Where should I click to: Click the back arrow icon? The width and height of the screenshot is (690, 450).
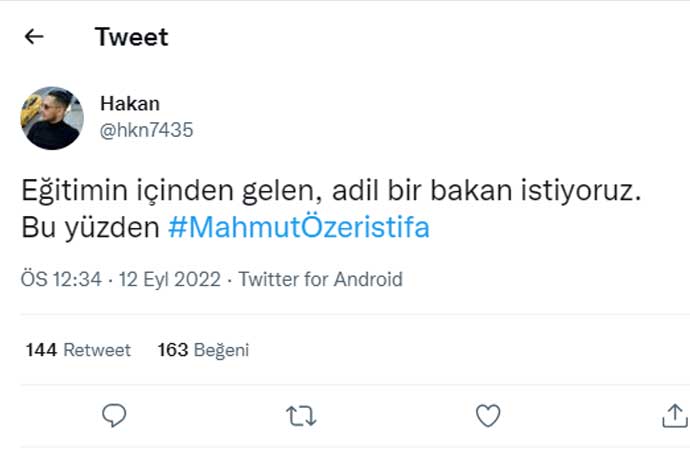point(35,37)
